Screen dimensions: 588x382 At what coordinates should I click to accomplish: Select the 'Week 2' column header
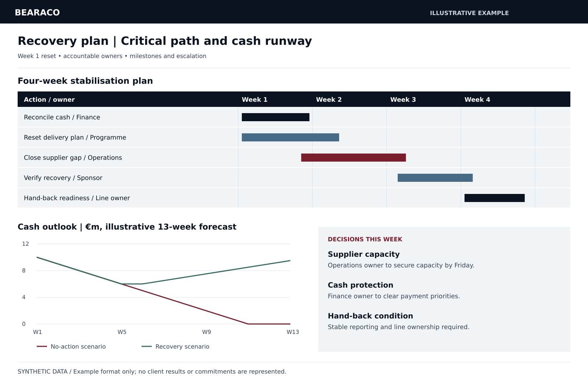329,100
